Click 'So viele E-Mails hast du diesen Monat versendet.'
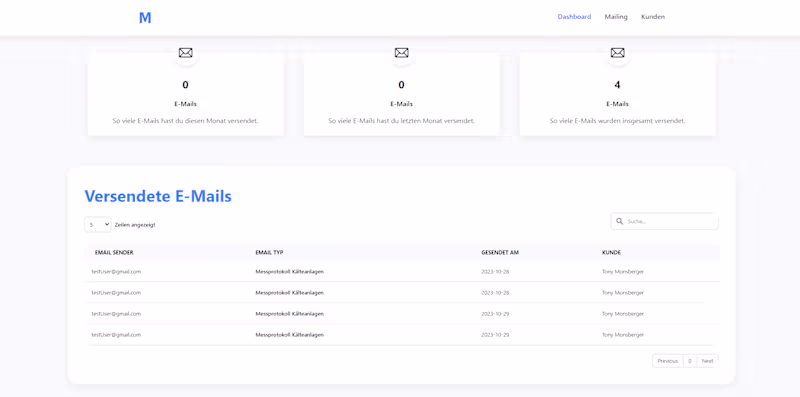This screenshot has width=800, height=397. 185,121
